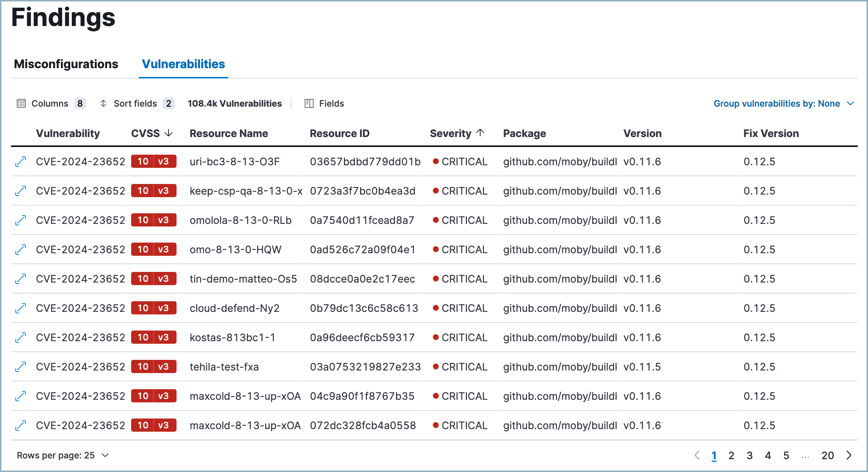Viewport: 868px width, 472px height.
Task: Toggle Severity column sort order
Action: [481, 133]
